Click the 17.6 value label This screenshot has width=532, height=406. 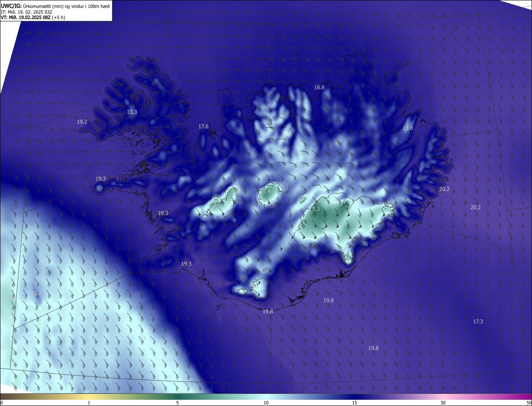click(203, 127)
